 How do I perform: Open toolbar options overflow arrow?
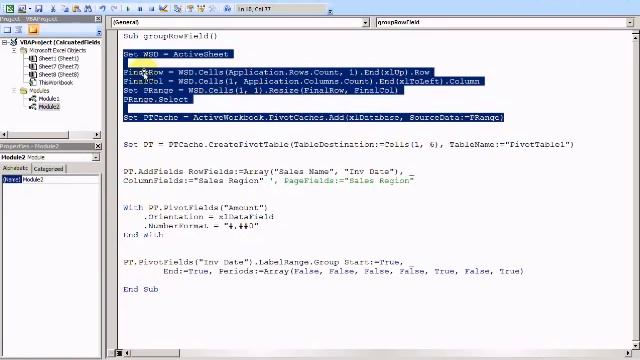coord(330,11)
